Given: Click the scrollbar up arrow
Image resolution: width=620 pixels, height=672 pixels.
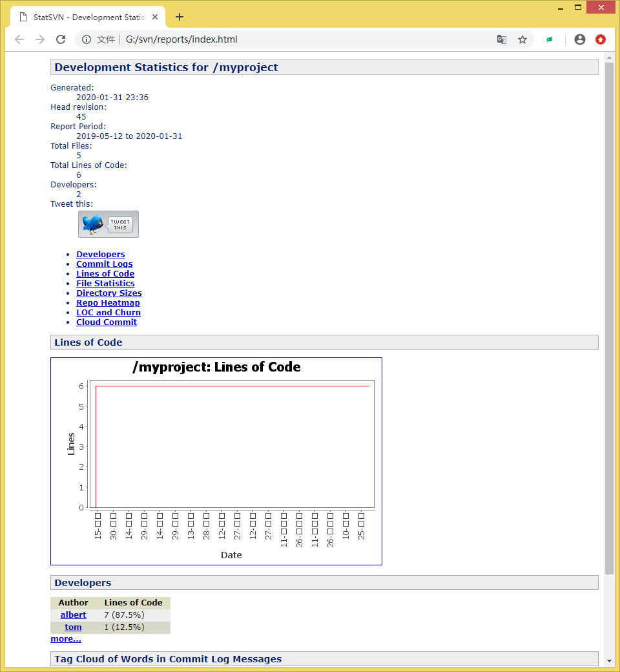Looking at the screenshot, I should click(x=609, y=57).
